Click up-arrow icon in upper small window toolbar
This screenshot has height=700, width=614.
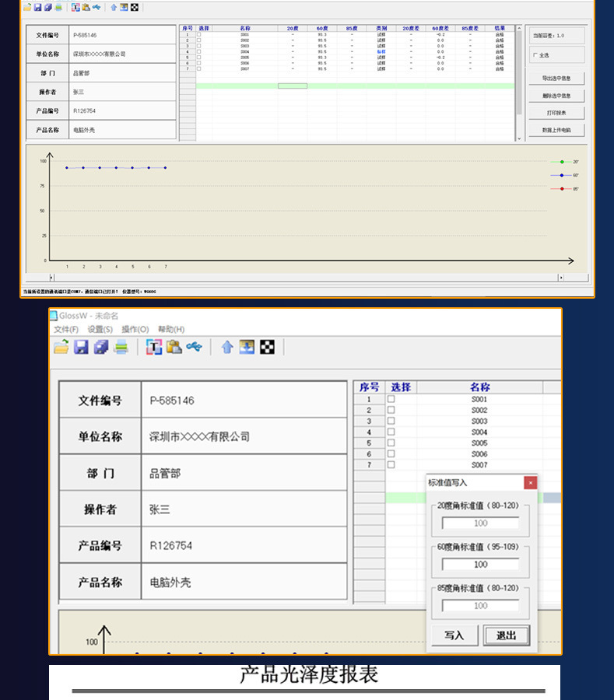[114, 7]
